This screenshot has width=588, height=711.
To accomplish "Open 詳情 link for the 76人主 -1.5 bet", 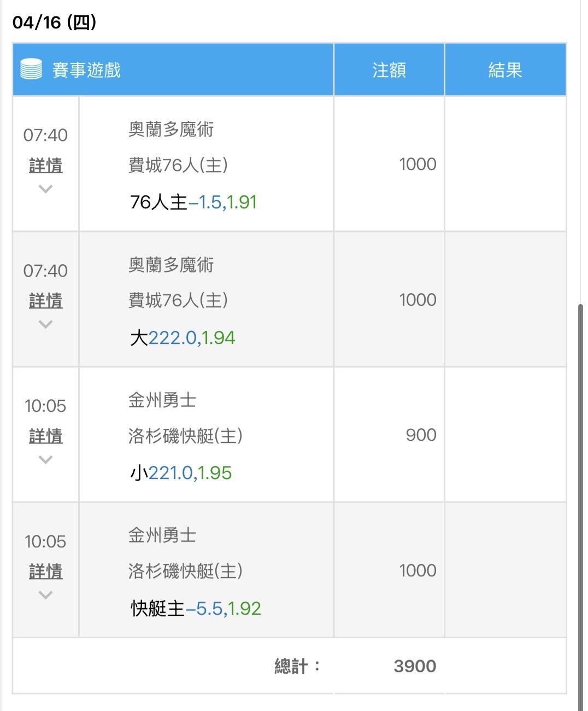I will [x=46, y=165].
